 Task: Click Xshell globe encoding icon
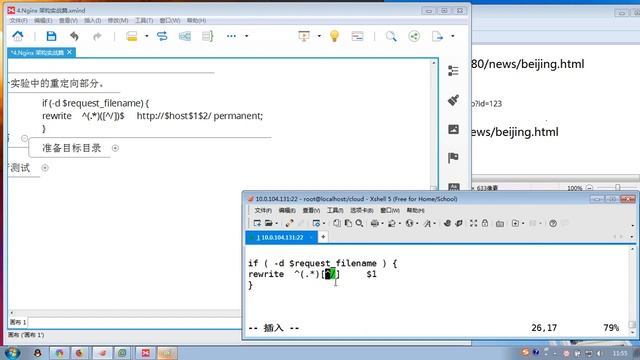409,223
